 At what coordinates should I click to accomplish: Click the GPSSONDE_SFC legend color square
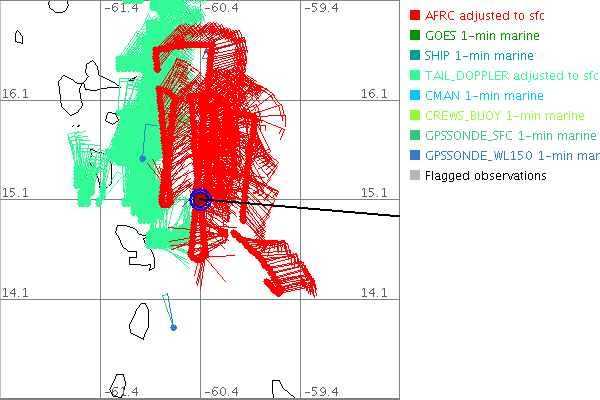click(415, 136)
